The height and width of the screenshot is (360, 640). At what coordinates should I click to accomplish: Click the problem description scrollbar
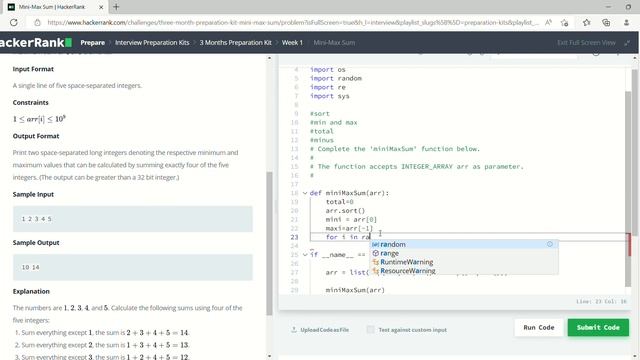(269, 243)
